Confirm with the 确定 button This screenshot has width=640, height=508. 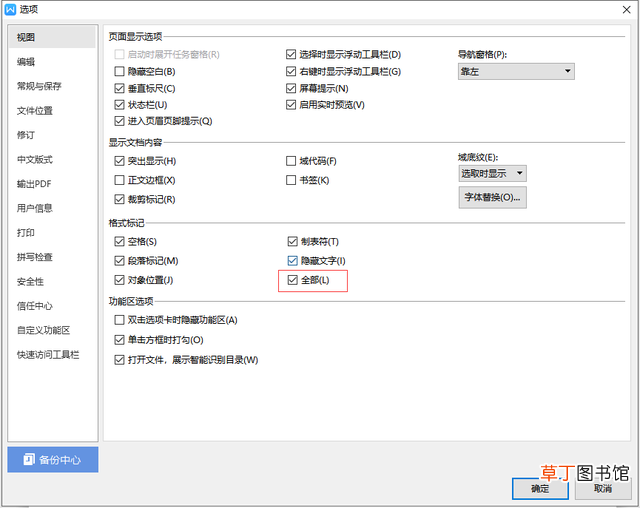[x=540, y=488]
